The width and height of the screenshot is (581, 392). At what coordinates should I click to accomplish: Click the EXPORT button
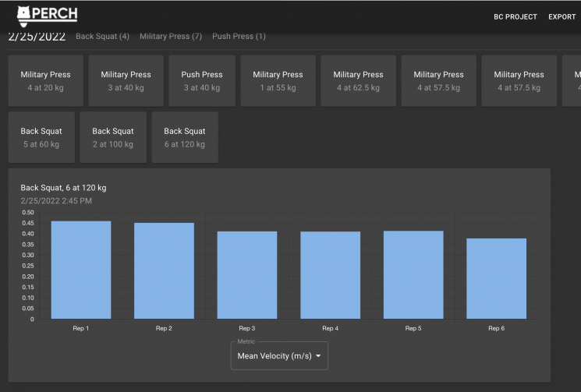[562, 17]
